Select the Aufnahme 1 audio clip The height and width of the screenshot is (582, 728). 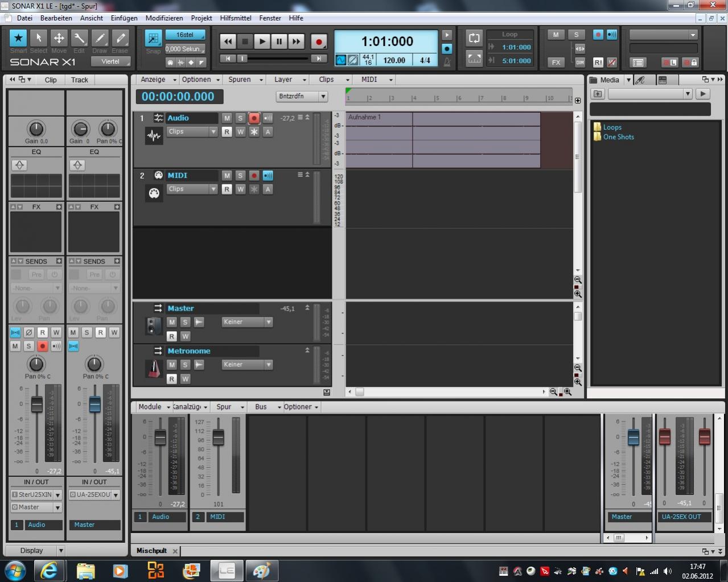point(443,140)
